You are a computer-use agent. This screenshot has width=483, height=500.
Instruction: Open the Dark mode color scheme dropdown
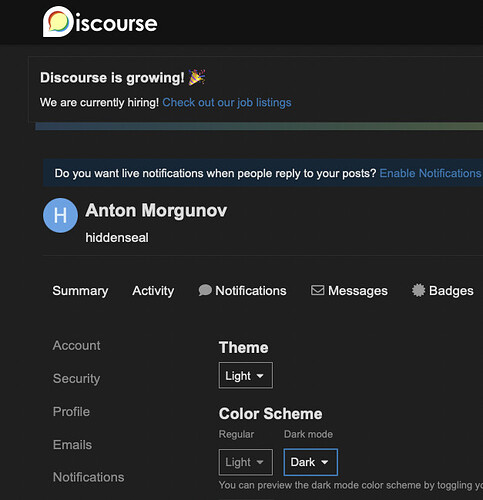pyautogui.click(x=310, y=462)
